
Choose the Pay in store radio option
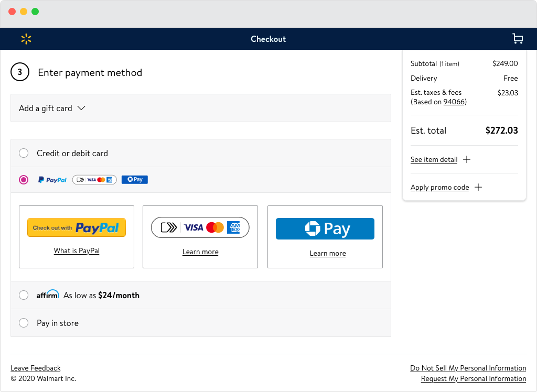pyautogui.click(x=24, y=323)
